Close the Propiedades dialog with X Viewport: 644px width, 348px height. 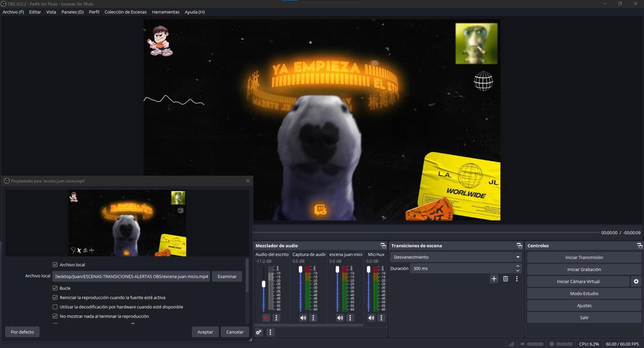[248, 181]
